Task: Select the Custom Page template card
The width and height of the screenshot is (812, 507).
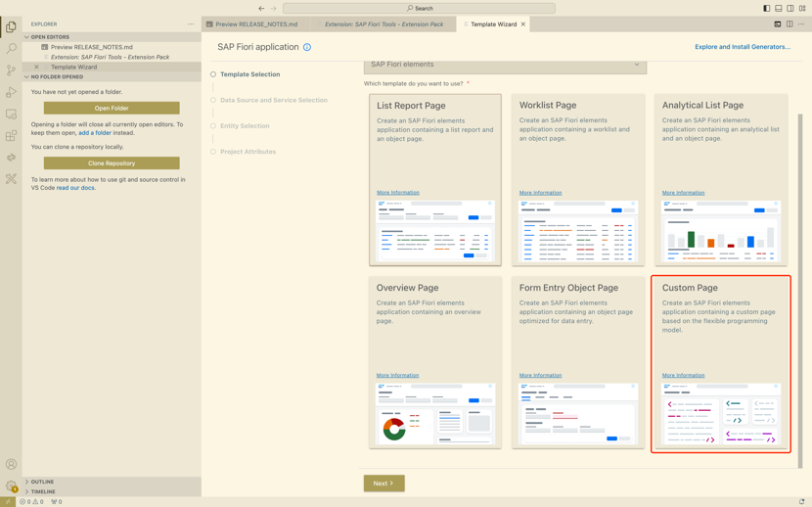Action: [721, 364]
